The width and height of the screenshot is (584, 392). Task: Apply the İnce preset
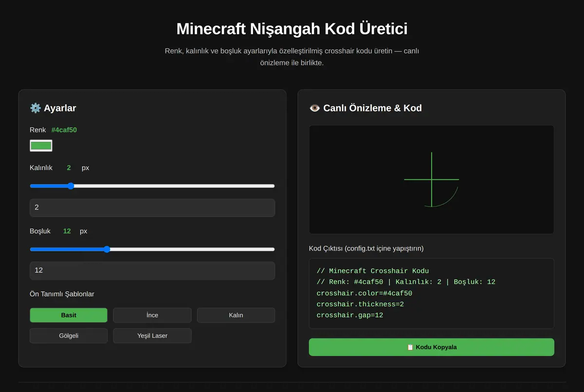[x=152, y=315]
